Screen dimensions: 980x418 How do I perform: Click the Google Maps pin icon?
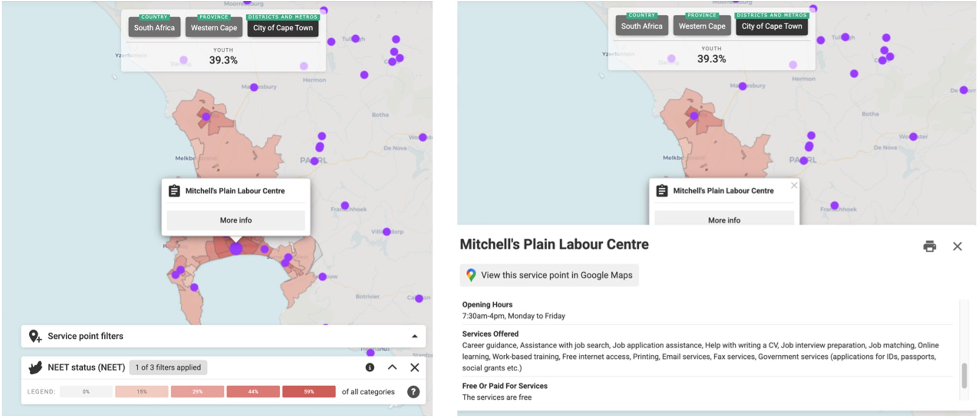(x=471, y=275)
